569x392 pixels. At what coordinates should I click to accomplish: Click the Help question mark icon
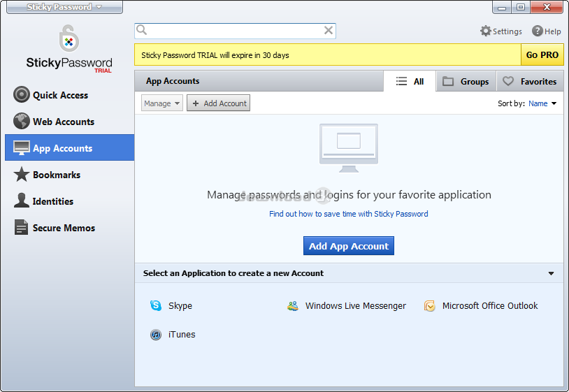pos(538,31)
